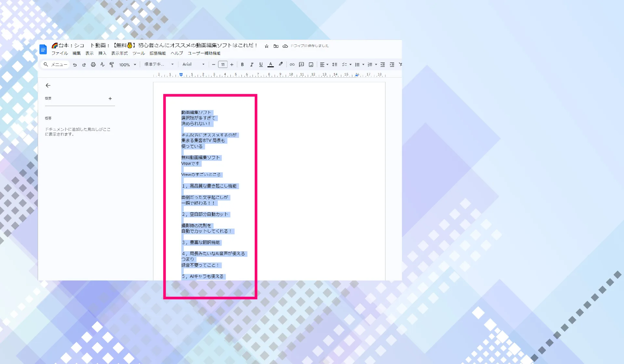Star this document in the title bar

(x=266, y=46)
